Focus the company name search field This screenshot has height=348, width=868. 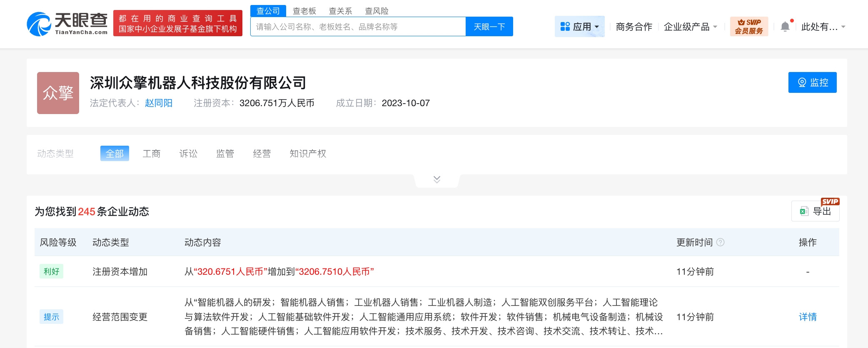[358, 27]
